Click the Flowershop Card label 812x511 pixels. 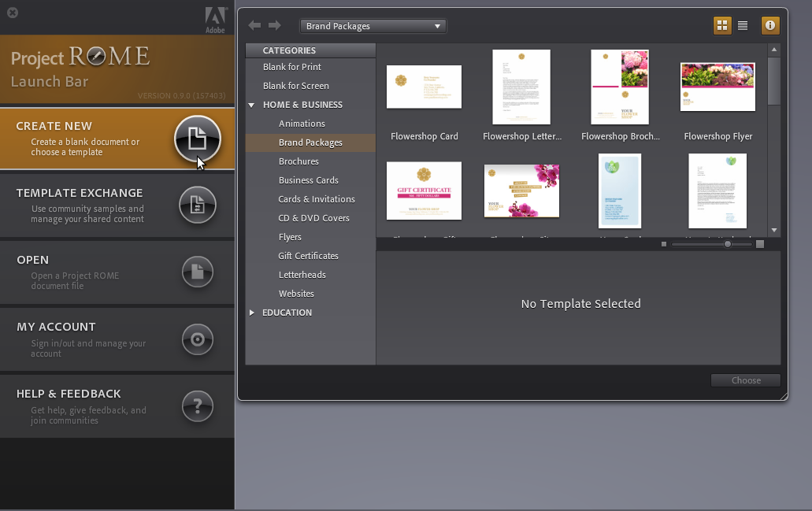pos(425,137)
